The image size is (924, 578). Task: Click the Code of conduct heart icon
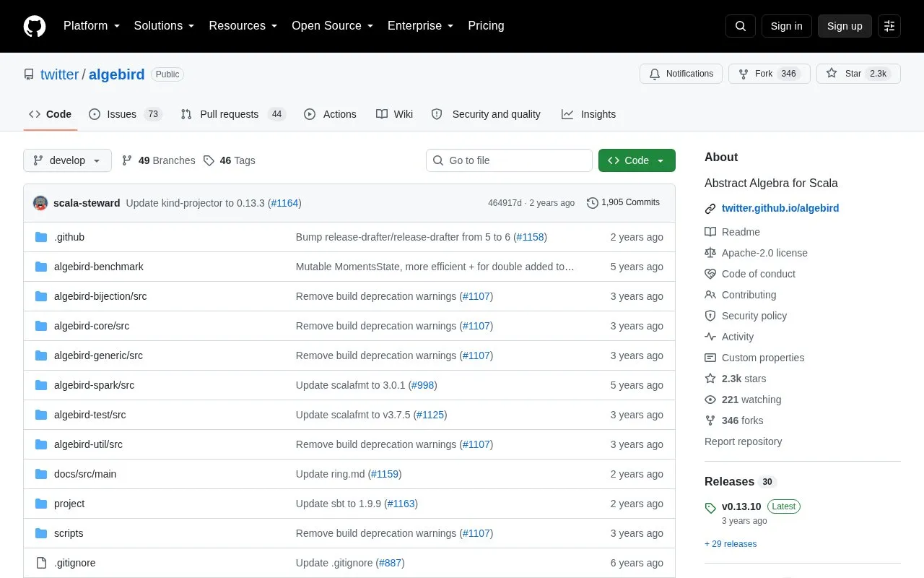coord(710,274)
